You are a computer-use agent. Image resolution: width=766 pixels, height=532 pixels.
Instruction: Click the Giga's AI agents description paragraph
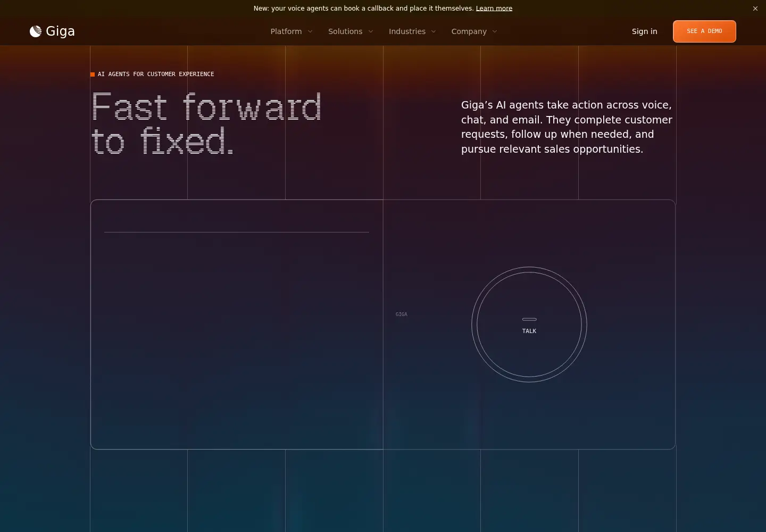[567, 127]
